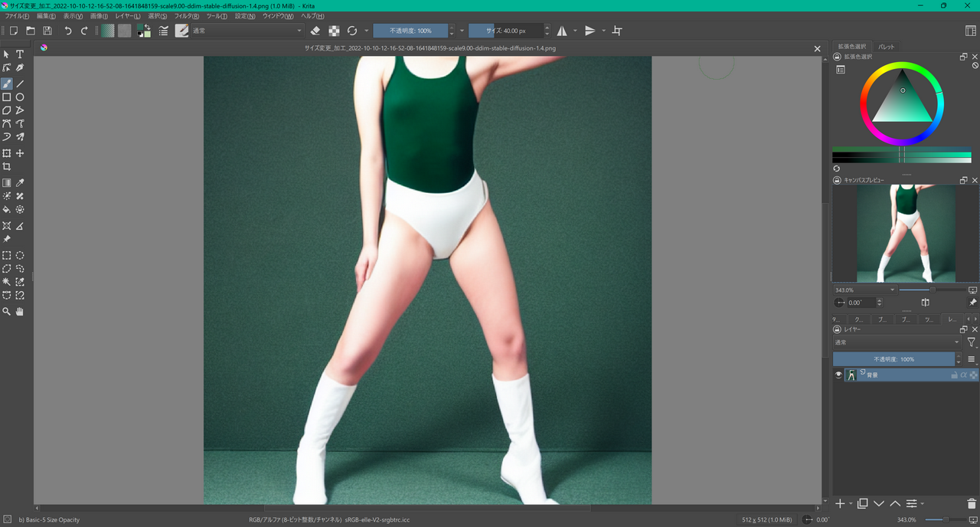980x527 pixels.
Task: Click the brush 不透明度 100% opacity slider
Action: click(410, 31)
